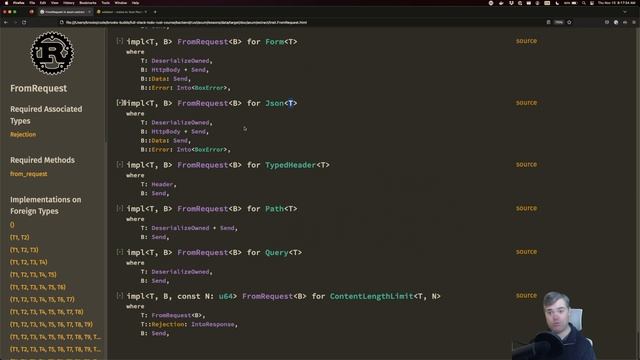Select the (T1, T2, T3) sidebar entry
Image resolution: width=640 pixels, height=360 pixels.
tap(24, 250)
